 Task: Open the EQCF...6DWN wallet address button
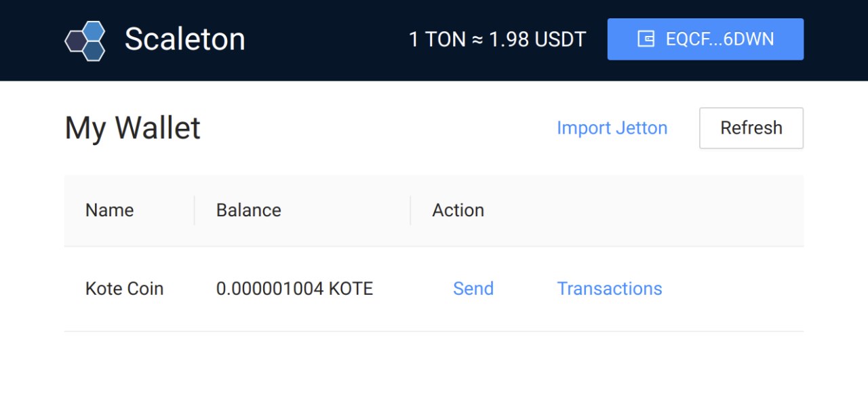705,39
